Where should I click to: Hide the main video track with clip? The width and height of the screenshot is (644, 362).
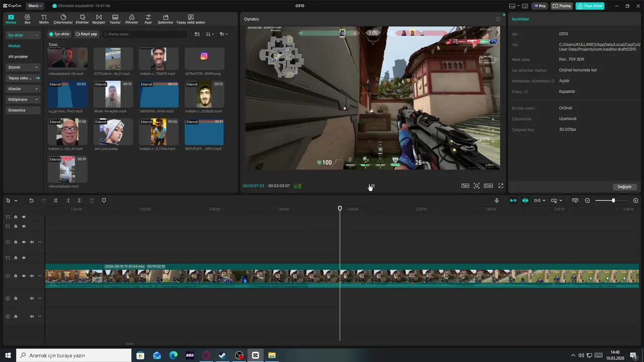24,276
